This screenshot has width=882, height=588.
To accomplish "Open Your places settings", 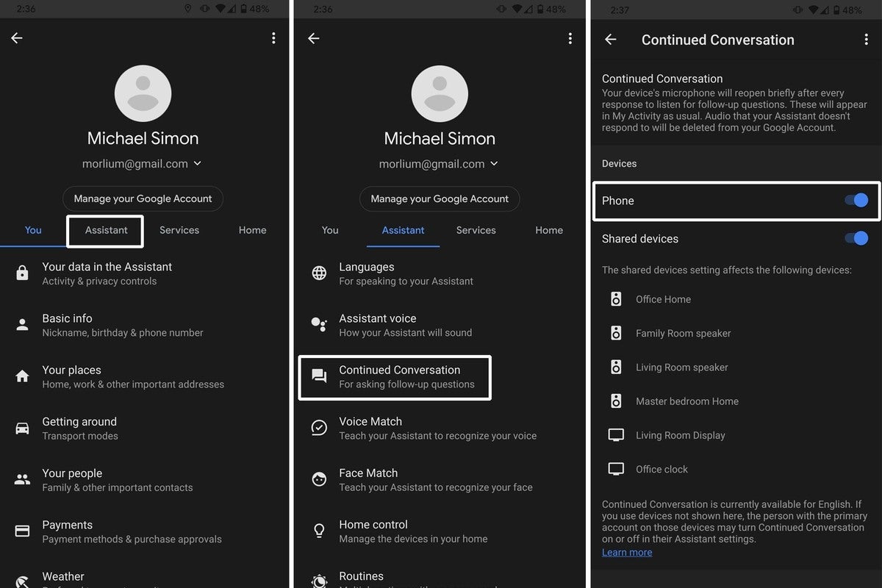I will pos(145,376).
